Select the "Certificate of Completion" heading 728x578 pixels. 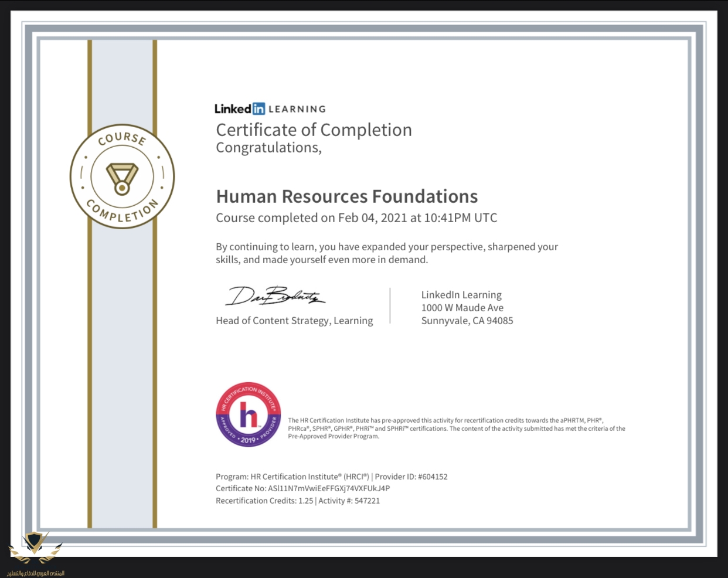pyautogui.click(x=314, y=130)
